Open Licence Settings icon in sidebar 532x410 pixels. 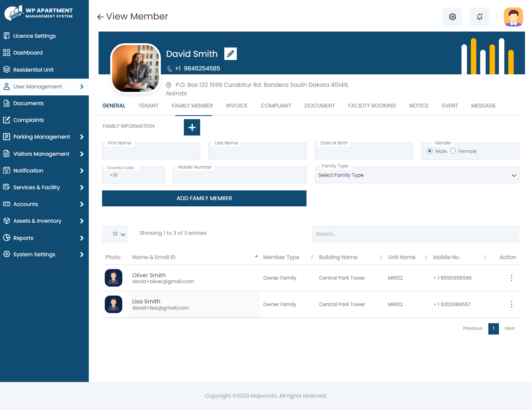click(7, 36)
